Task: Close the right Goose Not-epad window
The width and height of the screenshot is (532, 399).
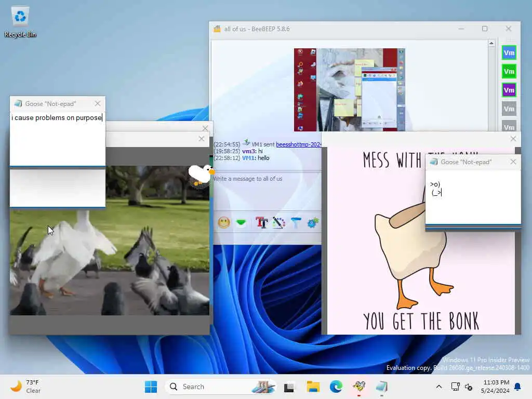Action: click(x=513, y=162)
